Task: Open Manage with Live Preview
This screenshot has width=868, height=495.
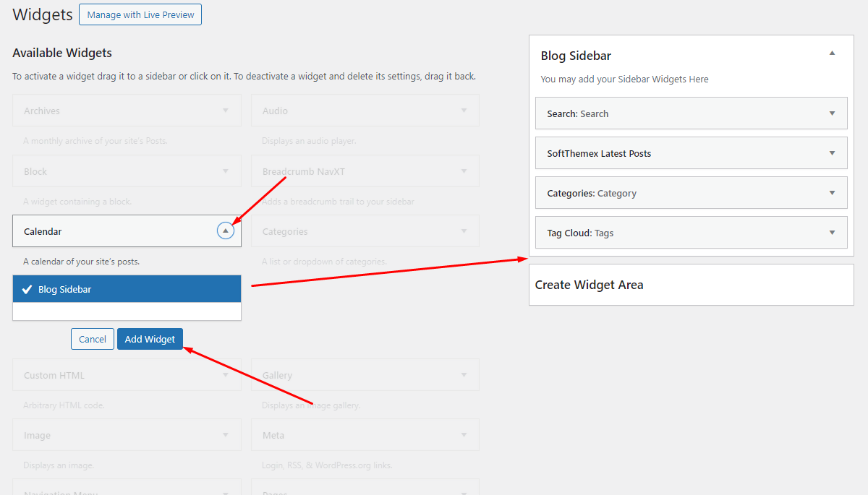Action: point(140,15)
